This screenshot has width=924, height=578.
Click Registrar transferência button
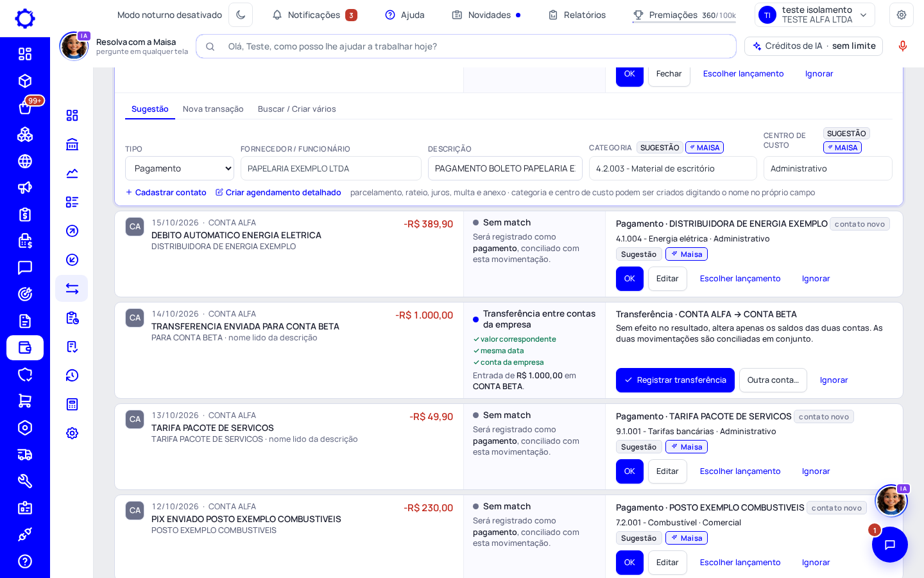coord(675,380)
